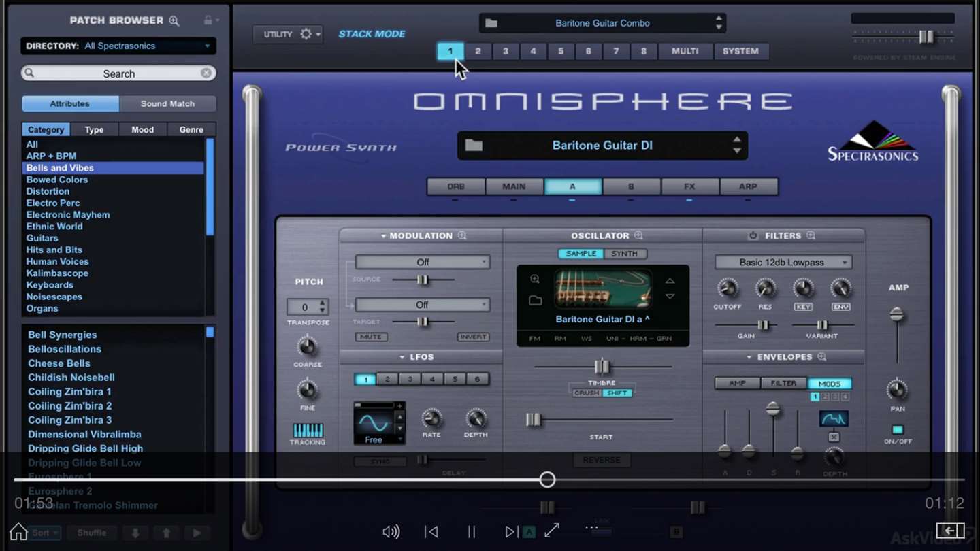Open the Basic 12db Lowpass filter dropdown
980x551 pixels.
783,262
